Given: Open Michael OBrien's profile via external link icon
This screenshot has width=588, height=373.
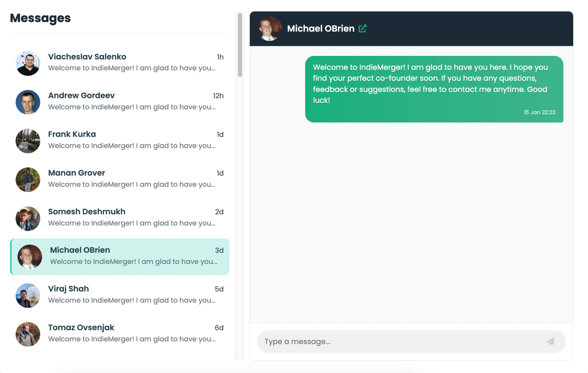Looking at the screenshot, I should 362,28.
